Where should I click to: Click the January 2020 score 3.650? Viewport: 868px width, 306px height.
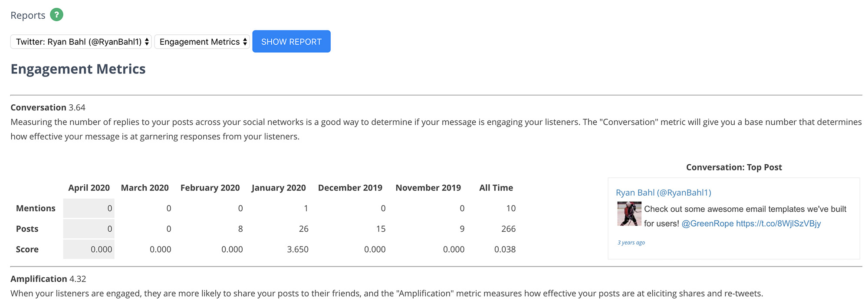[298, 249]
